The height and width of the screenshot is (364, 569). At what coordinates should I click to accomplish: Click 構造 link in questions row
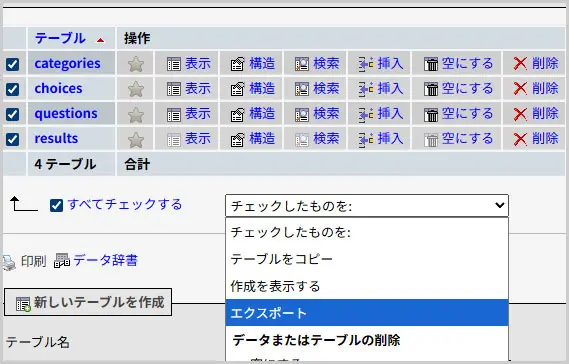(x=262, y=114)
